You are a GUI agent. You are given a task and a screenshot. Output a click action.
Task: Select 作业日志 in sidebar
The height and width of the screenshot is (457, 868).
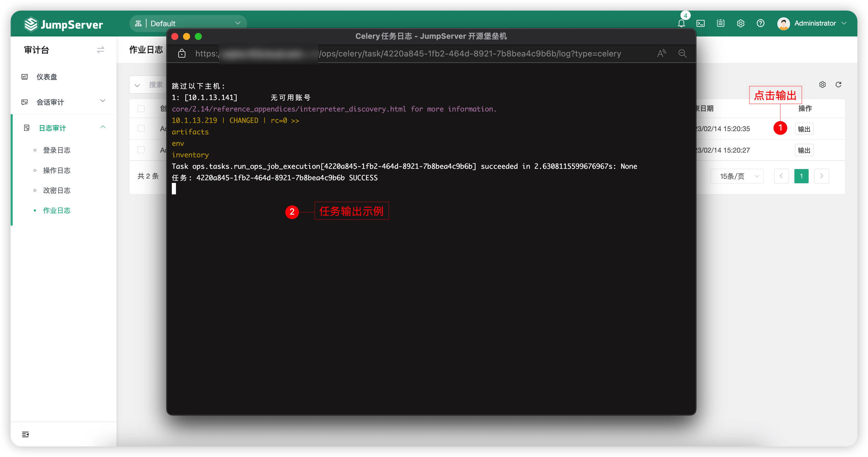tap(56, 211)
